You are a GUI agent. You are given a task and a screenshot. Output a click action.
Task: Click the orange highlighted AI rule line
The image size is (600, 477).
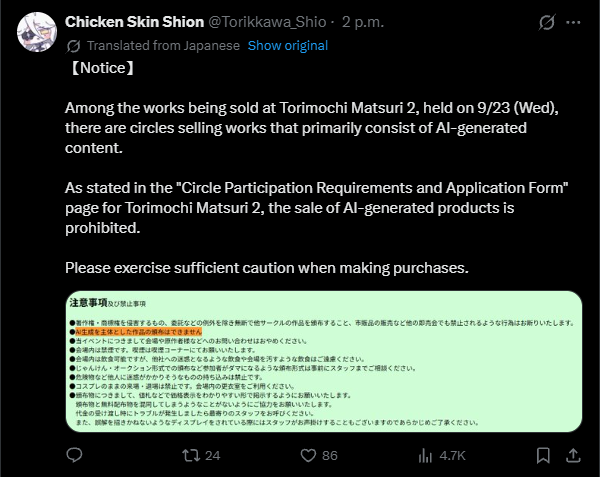coord(139,332)
